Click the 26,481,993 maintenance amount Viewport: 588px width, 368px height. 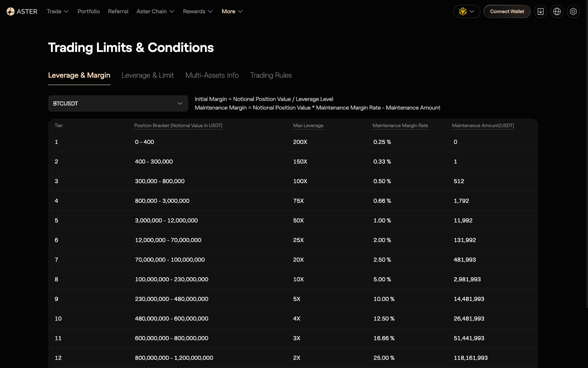469,319
